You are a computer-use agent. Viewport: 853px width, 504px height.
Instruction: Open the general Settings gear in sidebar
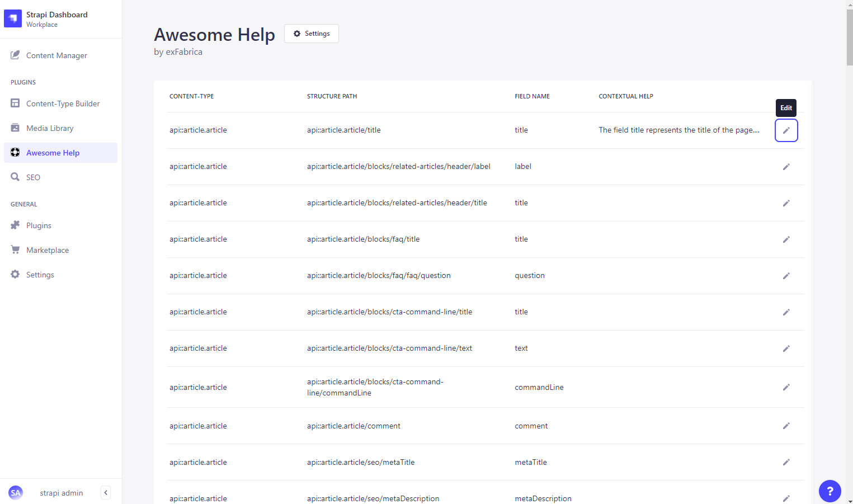pyautogui.click(x=15, y=275)
